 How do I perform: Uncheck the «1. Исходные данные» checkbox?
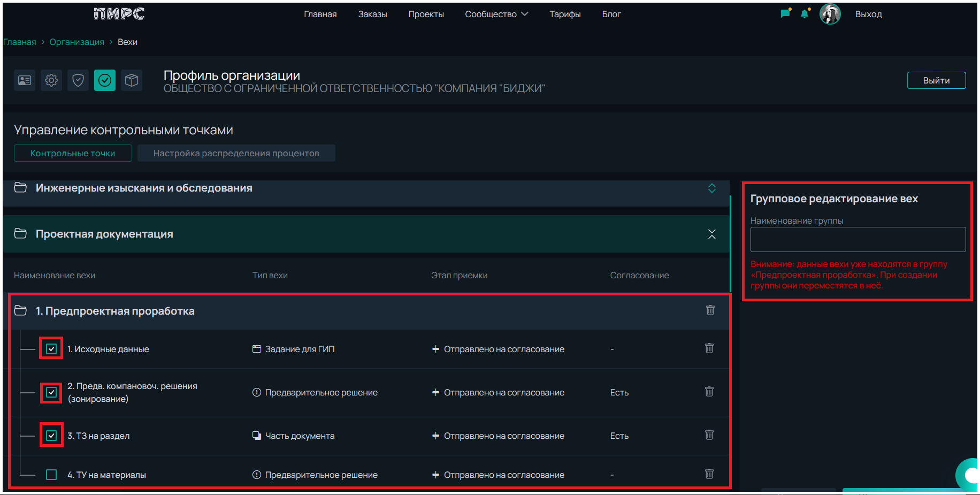51,349
